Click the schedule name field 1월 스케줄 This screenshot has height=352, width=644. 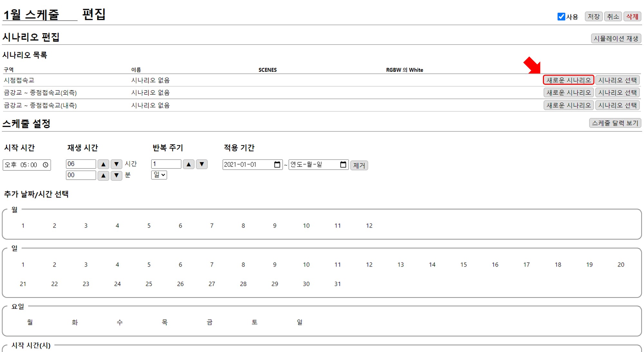[x=40, y=14]
